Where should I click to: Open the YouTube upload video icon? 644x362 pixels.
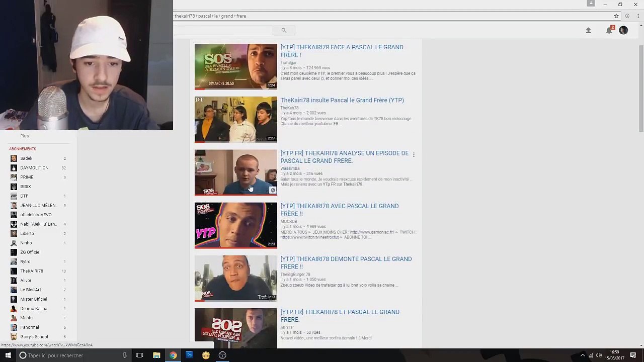588,30
